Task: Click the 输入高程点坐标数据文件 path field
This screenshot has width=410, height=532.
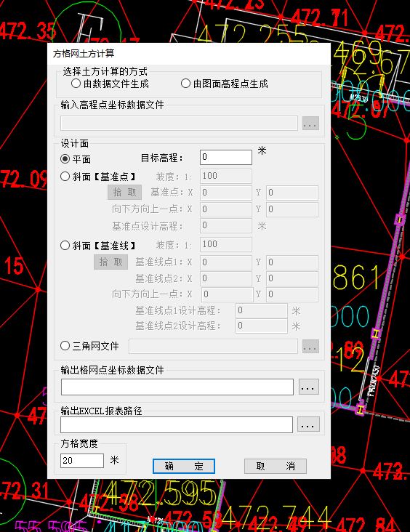Action: (179, 123)
